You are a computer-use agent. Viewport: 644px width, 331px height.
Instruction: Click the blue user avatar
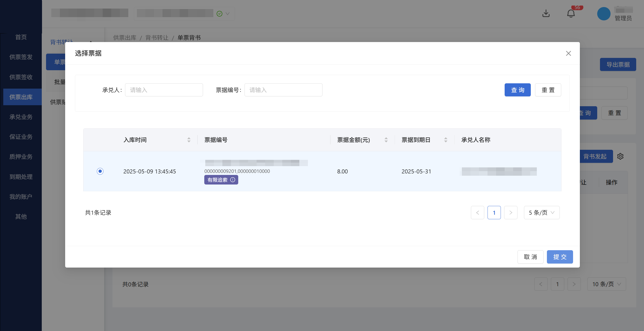pyautogui.click(x=603, y=14)
